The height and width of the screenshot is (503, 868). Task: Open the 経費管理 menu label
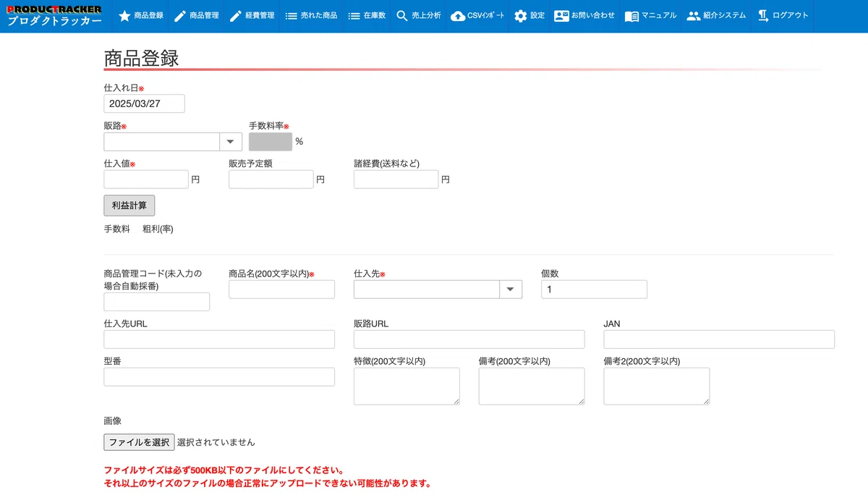tap(260, 16)
